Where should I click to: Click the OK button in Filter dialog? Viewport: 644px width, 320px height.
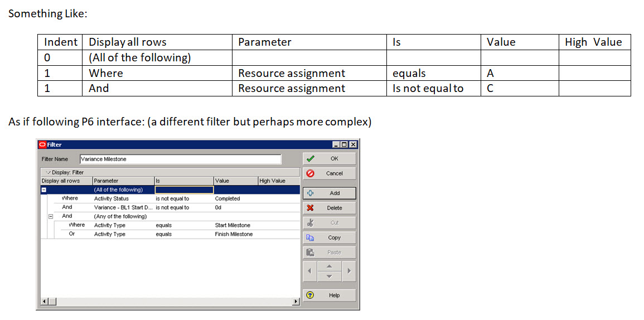[330, 158]
